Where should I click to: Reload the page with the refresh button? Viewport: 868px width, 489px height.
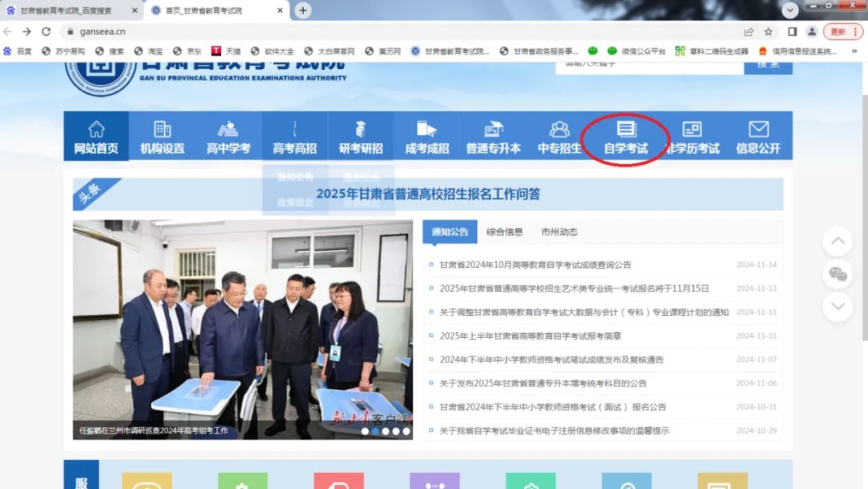46,31
